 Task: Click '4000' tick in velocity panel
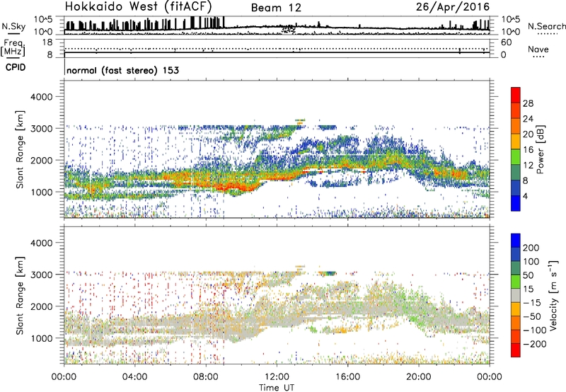42,243
